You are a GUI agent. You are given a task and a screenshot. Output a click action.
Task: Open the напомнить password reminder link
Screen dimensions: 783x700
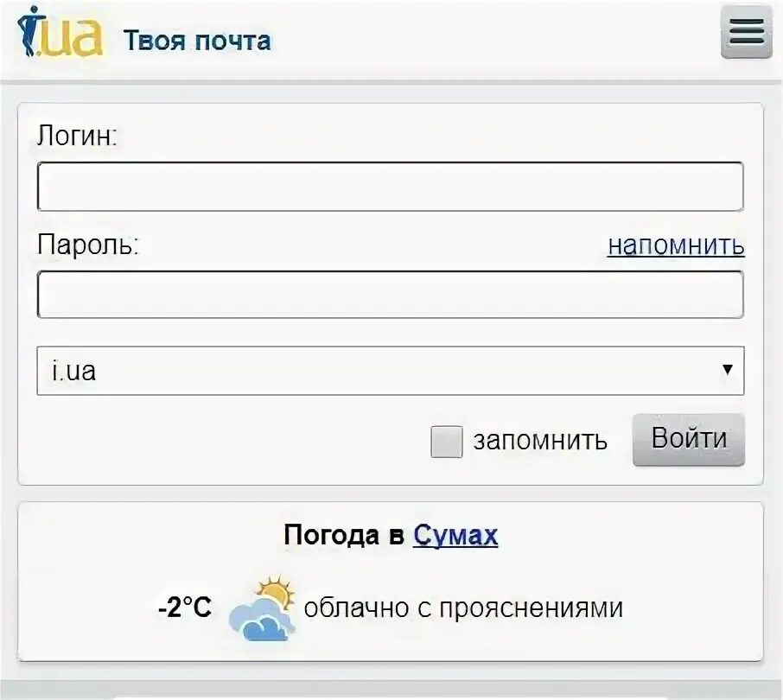click(x=676, y=245)
